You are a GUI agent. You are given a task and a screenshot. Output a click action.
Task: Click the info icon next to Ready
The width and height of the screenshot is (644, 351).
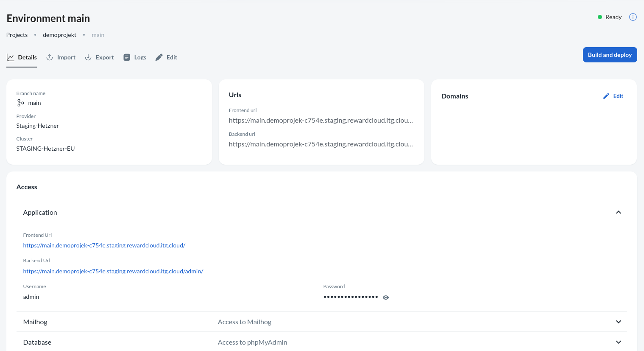click(x=633, y=17)
